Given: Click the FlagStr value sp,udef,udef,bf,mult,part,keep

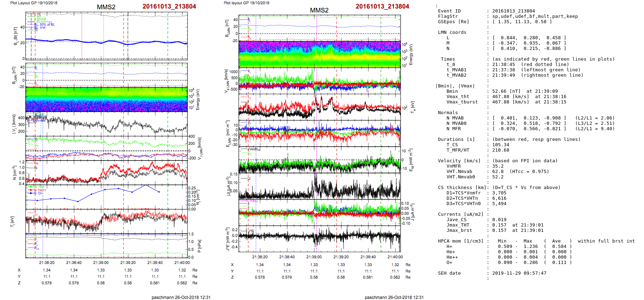Looking at the screenshot, I should [x=535, y=16].
